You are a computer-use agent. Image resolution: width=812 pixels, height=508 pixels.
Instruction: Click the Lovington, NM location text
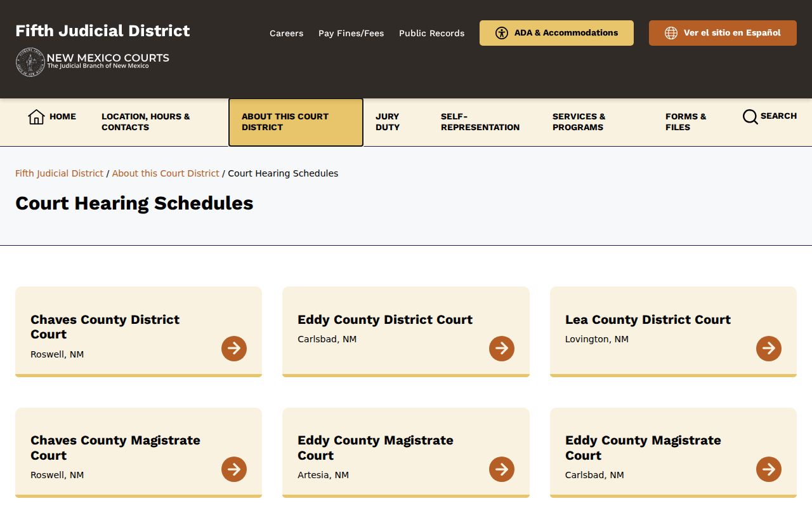tap(597, 339)
